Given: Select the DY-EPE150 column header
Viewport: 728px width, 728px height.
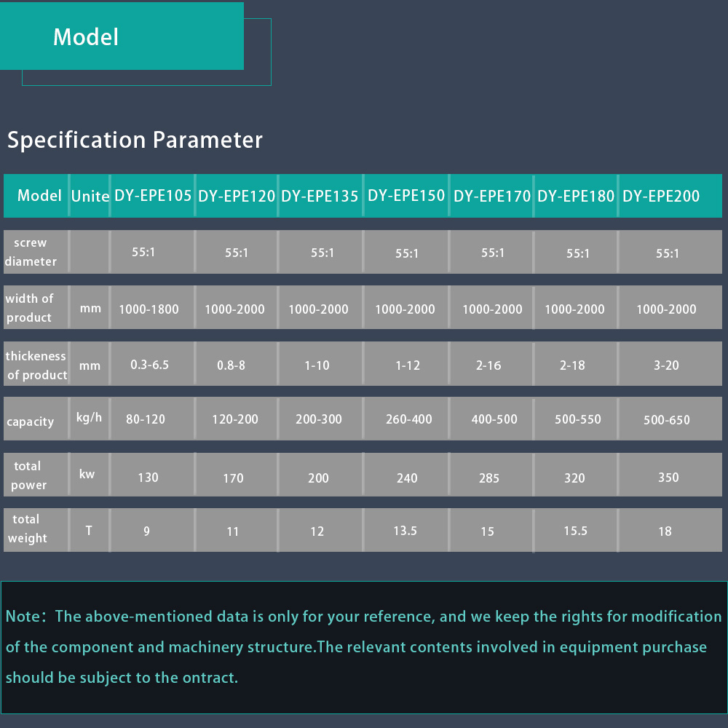Looking at the screenshot, I should tap(406, 195).
